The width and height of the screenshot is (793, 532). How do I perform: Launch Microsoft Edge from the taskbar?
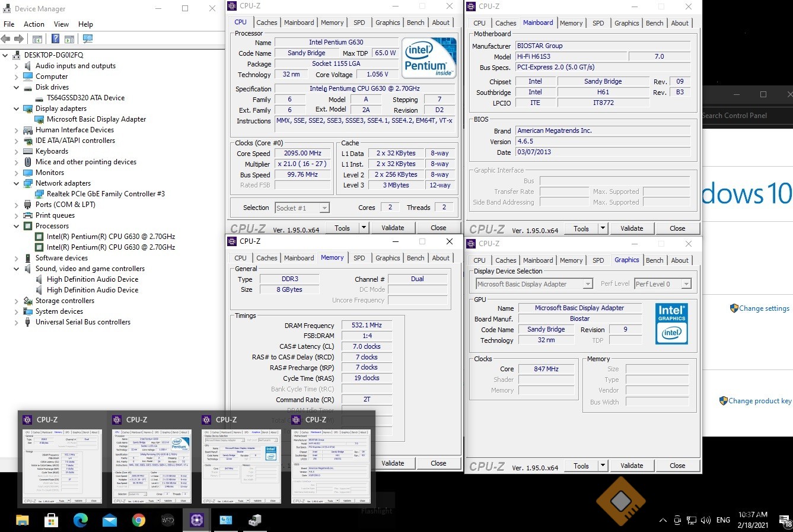(x=80, y=520)
